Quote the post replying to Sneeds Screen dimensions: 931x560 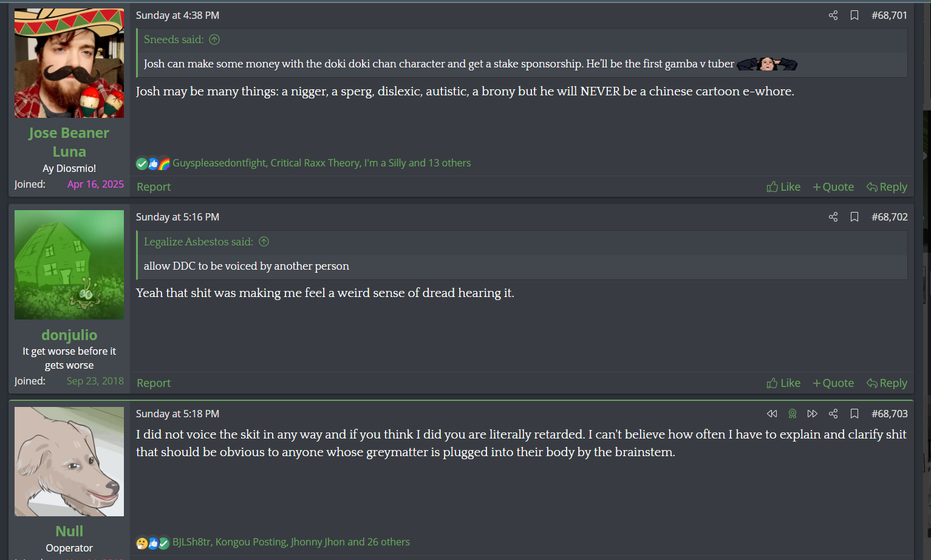[833, 187]
